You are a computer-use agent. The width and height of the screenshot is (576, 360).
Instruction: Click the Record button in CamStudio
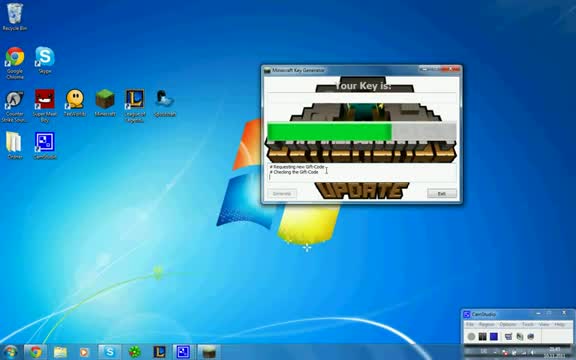tap(471, 336)
